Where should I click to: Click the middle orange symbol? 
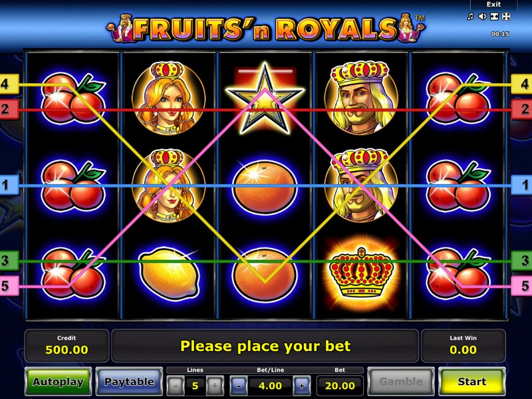(x=265, y=187)
